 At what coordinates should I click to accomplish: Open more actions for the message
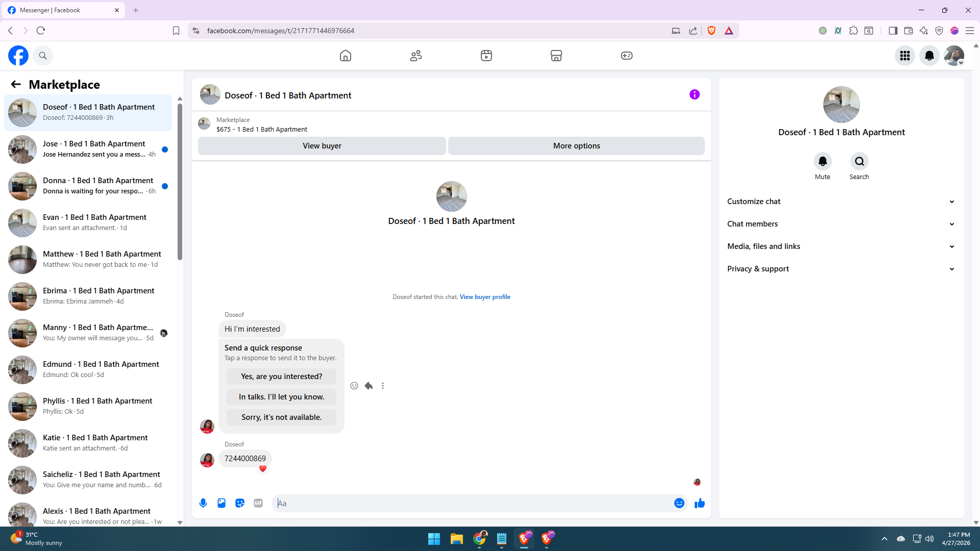(x=383, y=386)
